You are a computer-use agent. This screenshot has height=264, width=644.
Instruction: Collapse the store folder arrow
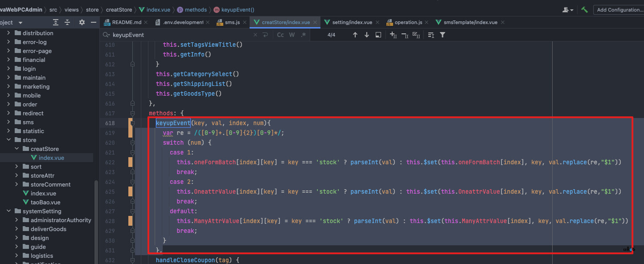click(8, 140)
